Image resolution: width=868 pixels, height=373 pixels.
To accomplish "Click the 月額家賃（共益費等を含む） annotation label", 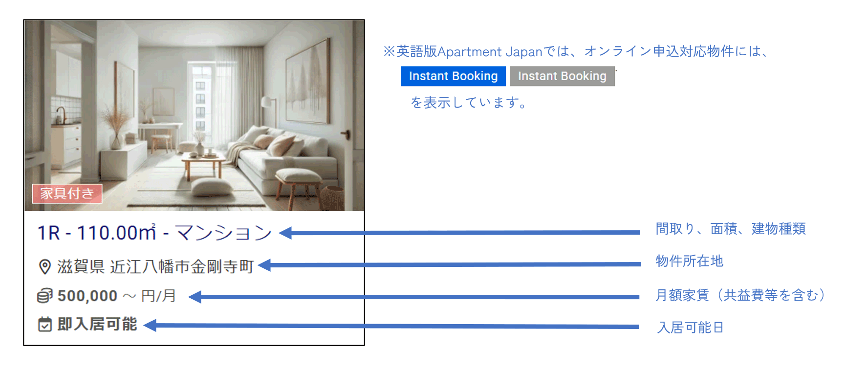I will click(x=740, y=295).
